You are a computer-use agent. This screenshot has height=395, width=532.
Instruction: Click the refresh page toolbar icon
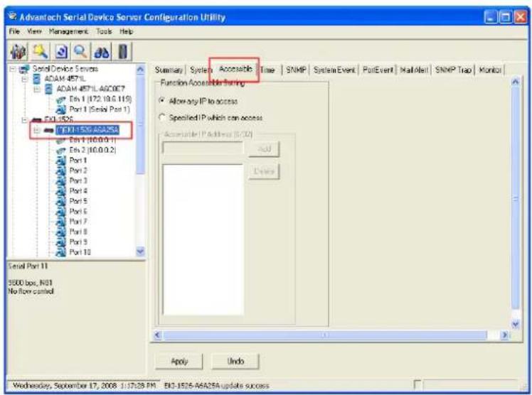[x=61, y=52]
